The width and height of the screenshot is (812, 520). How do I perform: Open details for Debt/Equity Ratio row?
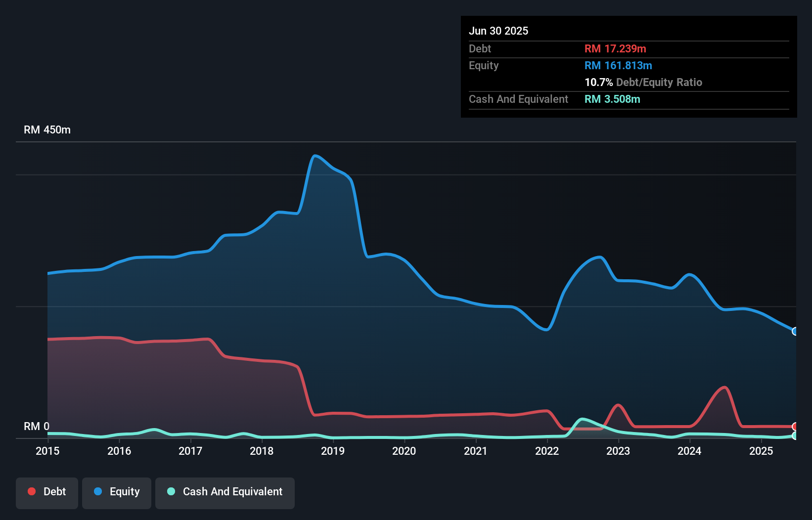pos(643,83)
